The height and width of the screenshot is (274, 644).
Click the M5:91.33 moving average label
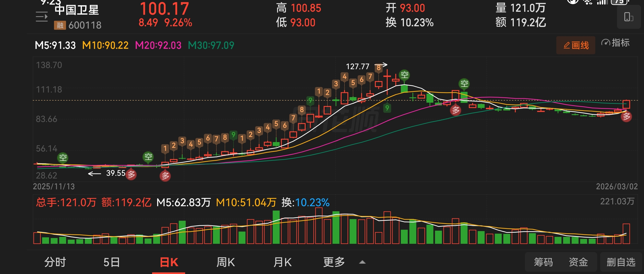point(55,45)
